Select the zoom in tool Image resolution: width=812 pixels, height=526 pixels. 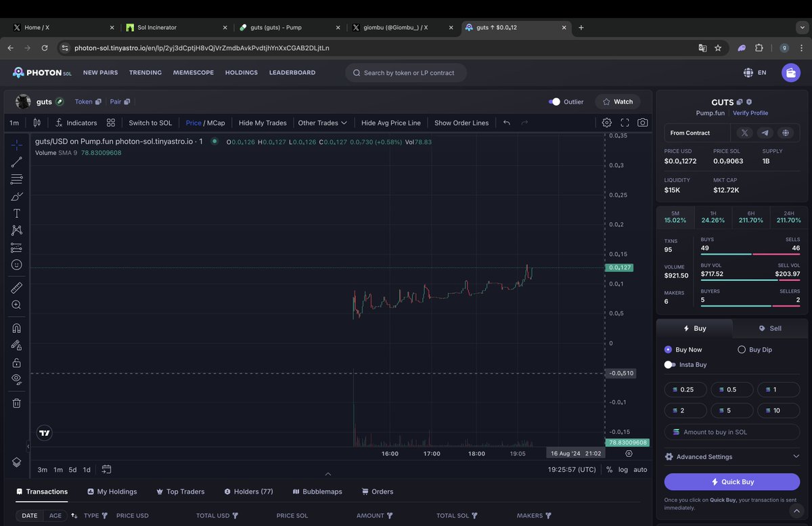17,305
